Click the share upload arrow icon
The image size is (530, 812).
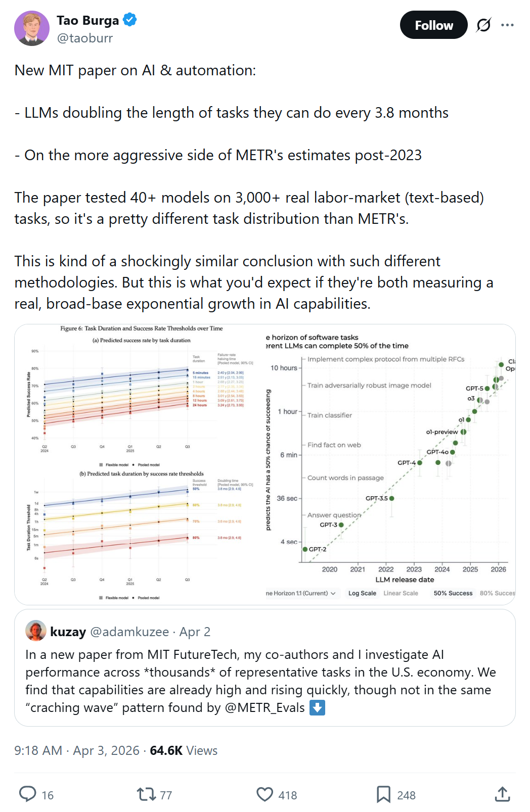click(x=502, y=794)
